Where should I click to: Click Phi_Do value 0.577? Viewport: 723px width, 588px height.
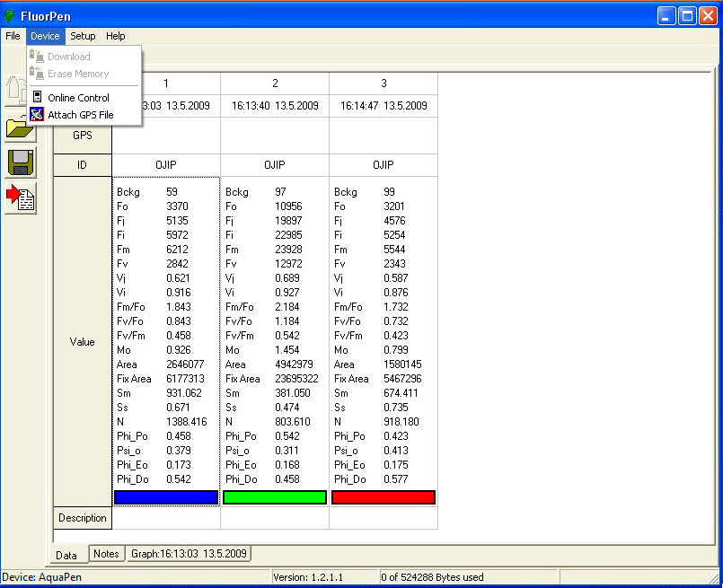(395, 479)
